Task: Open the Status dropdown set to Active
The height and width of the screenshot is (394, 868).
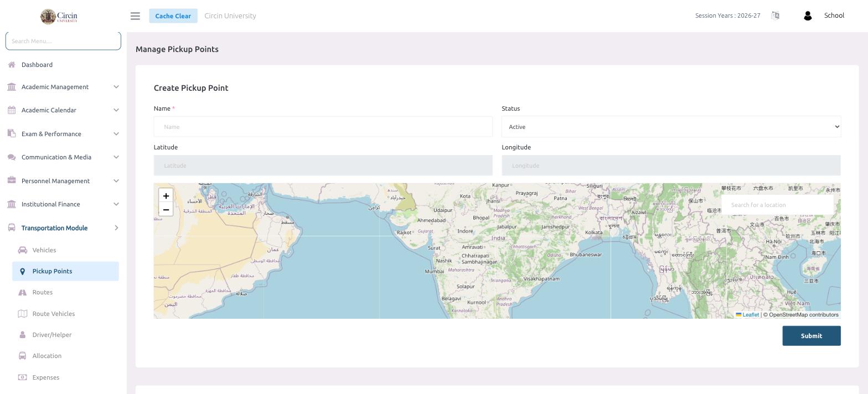Action: coord(671,127)
